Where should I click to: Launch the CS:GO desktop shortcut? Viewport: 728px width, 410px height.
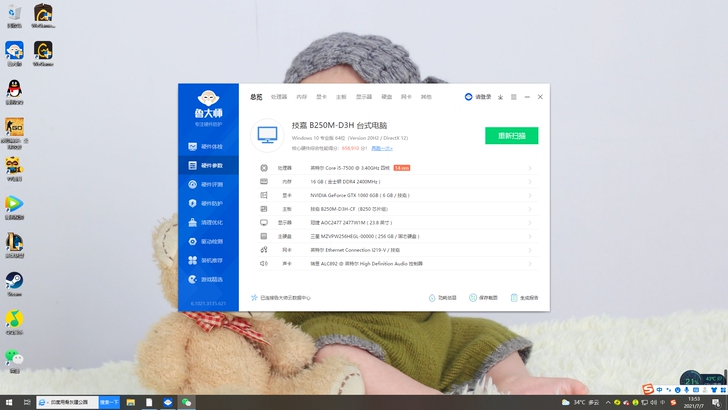pos(14,133)
